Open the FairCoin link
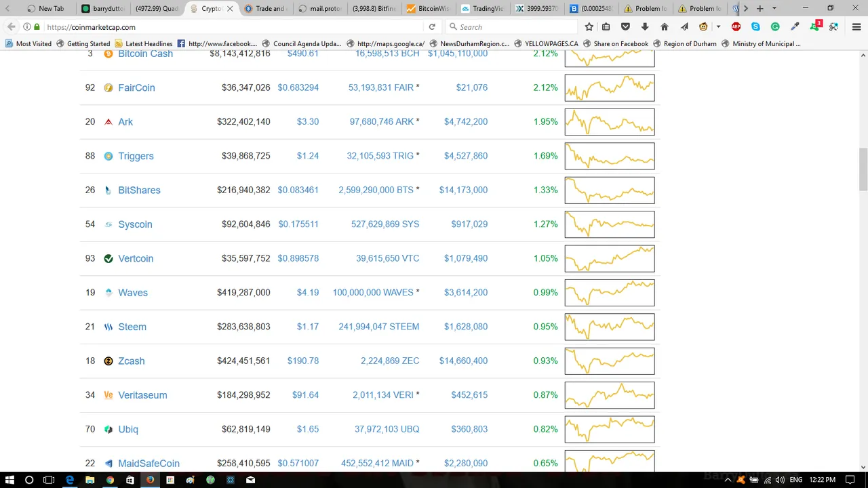This screenshot has height=488, width=868. [x=136, y=87]
